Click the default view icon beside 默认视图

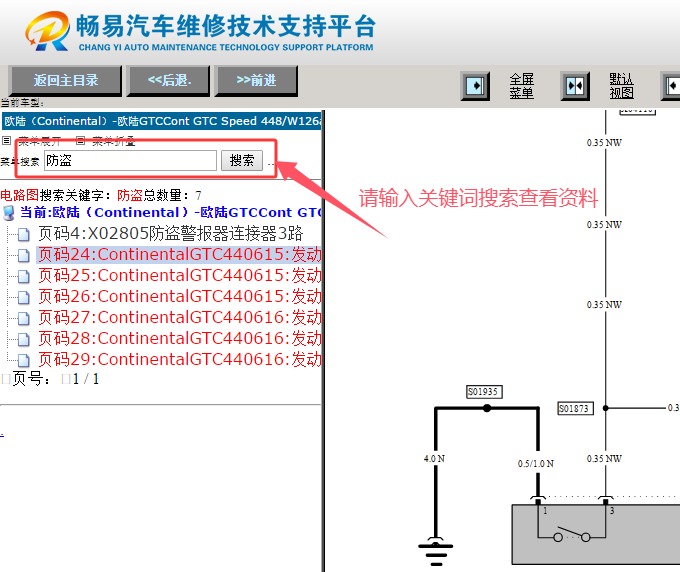pyautogui.click(x=575, y=86)
